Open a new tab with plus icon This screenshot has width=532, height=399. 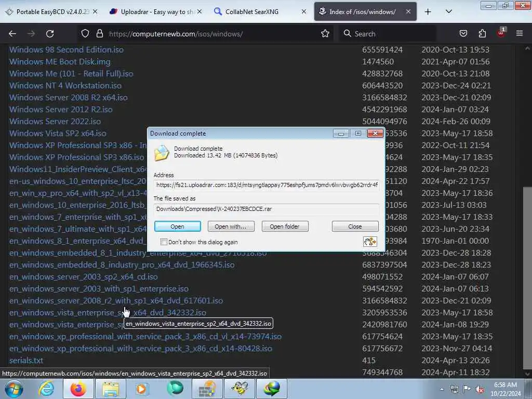pos(428,12)
